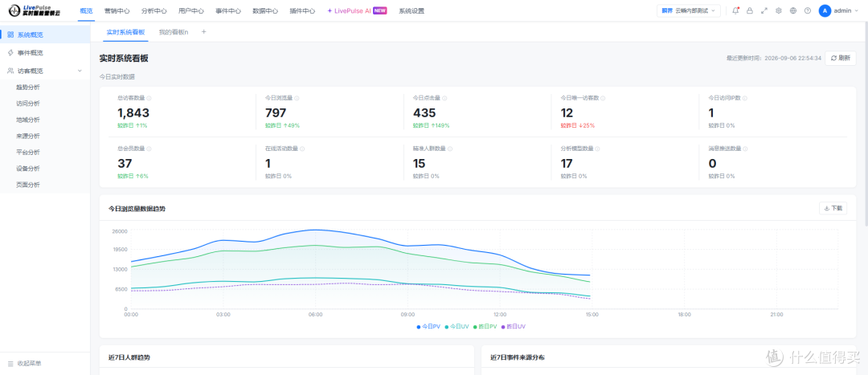Open the 云瞬内部测试 workspace dropdown
Screen dimensions: 868x375
click(689, 10)
